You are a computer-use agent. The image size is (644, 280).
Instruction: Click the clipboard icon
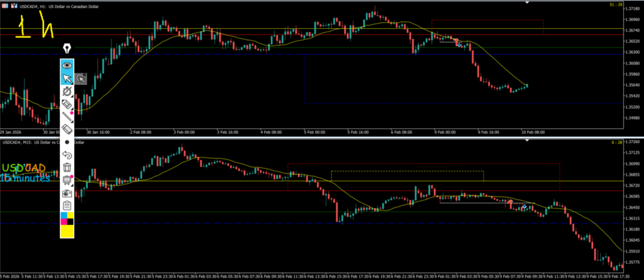67,205
